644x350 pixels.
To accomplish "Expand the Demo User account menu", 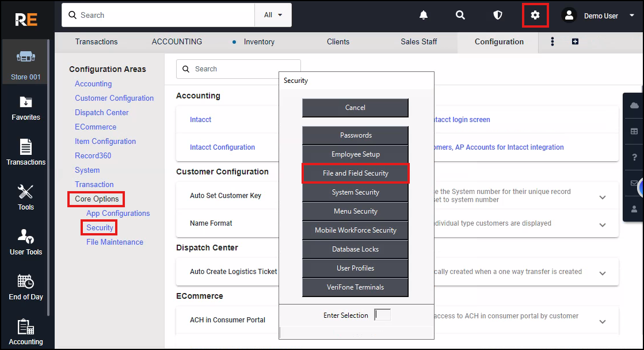I will (x=590, y=16).
